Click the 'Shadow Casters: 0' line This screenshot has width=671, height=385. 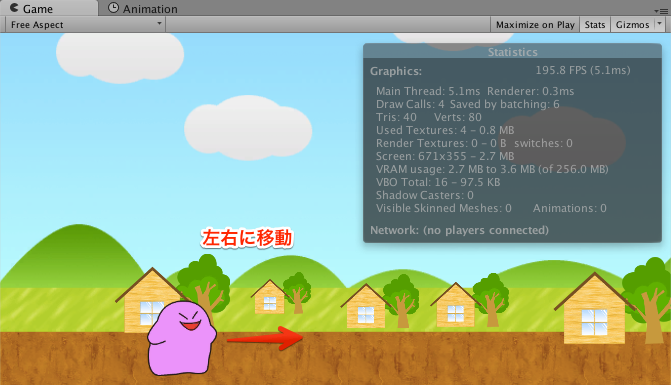pos(425,195)
